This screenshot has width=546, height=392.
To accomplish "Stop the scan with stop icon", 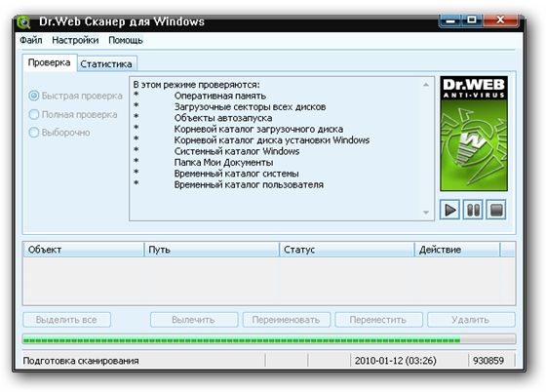I will [496, 210].
